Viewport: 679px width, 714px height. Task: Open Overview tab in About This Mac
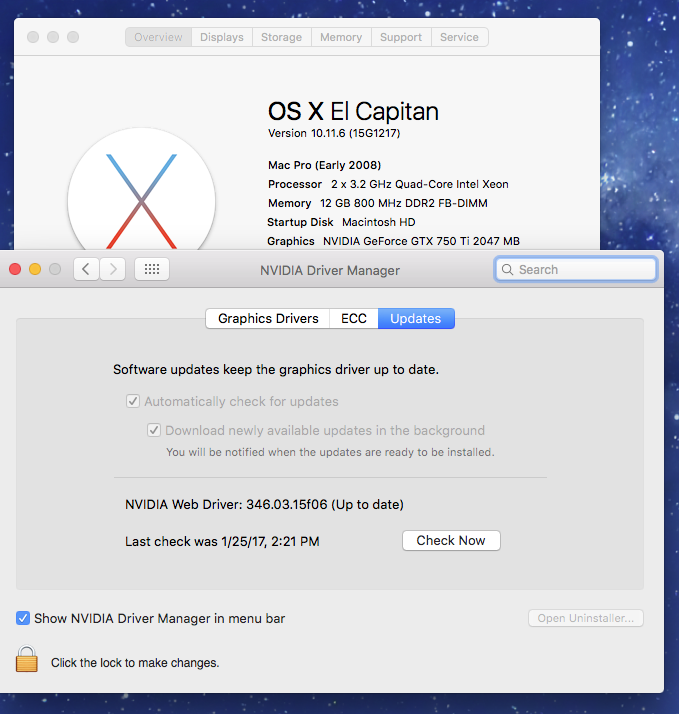(158, 37)
